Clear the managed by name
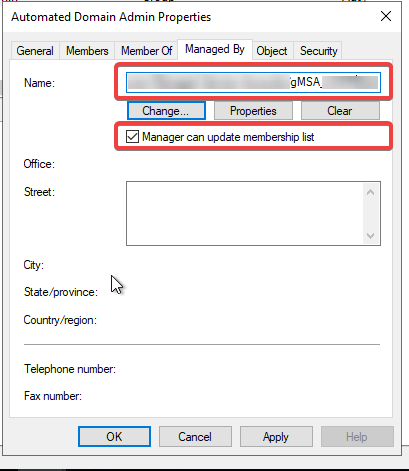 pos(340,111)
